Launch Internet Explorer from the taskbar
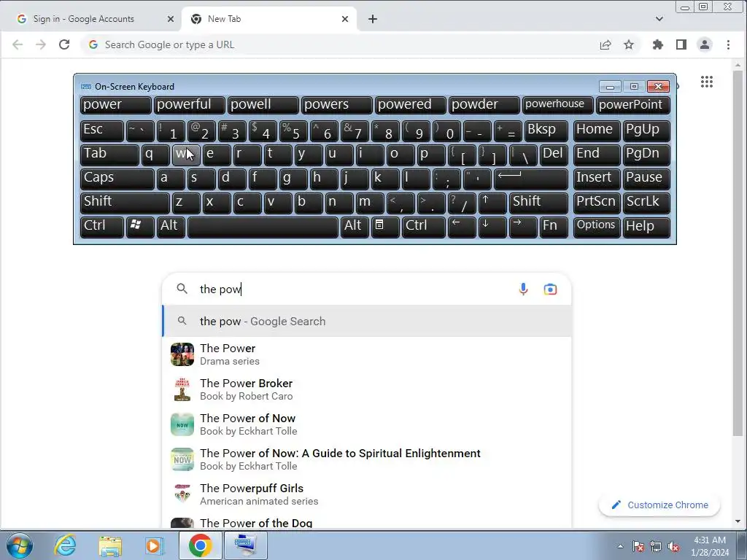Viewport: 747px width, 560px height. click(65, 545)
